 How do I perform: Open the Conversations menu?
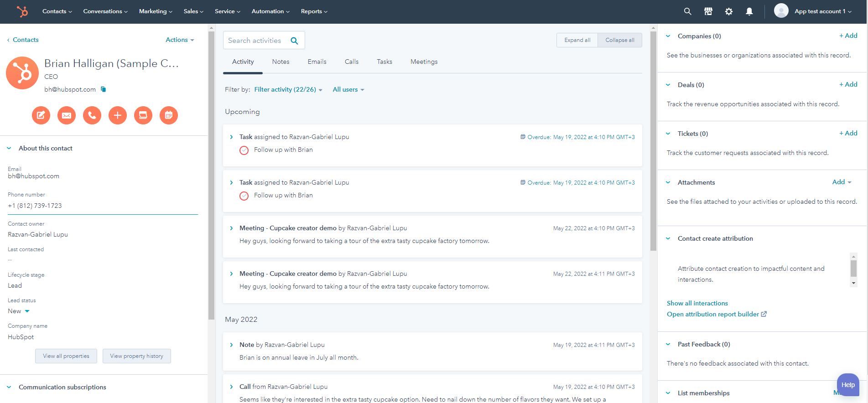pos(105,11)
